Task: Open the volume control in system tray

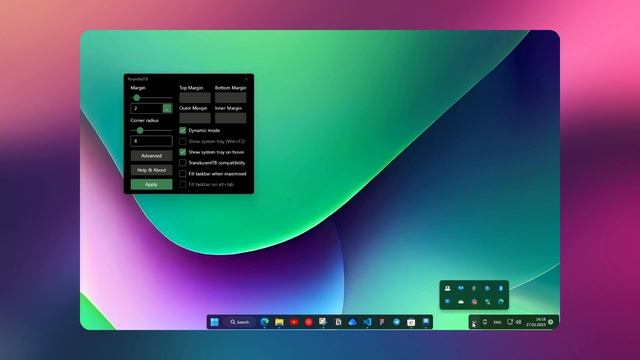Action: pos(518,322)
